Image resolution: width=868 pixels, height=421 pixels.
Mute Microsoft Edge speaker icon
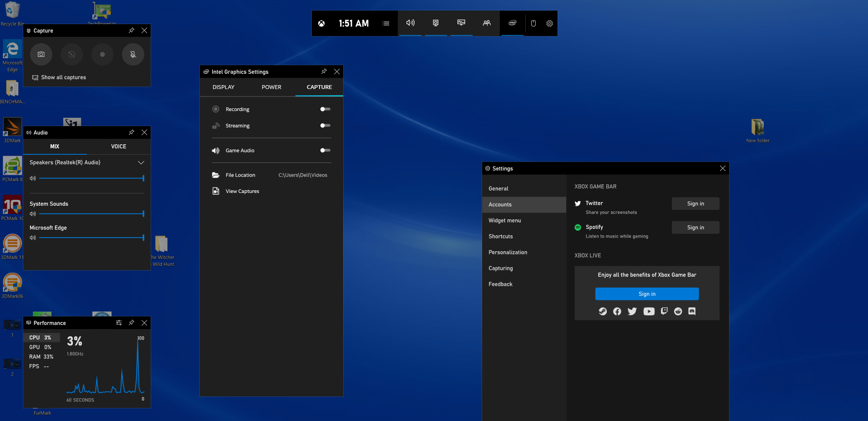pyautogui.click(x=33, y=238)
